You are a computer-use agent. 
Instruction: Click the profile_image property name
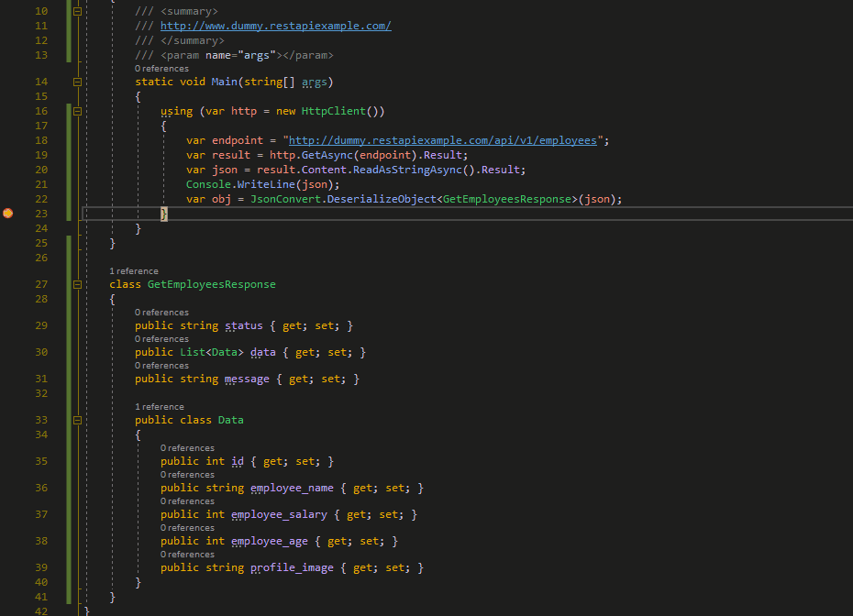tap(293, 567)
